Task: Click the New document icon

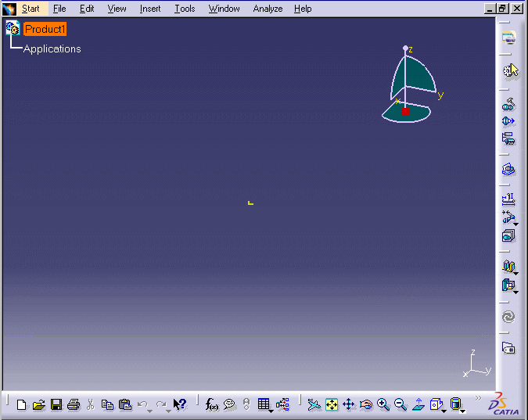Action: pyautogui.click(x=21, y=404)
